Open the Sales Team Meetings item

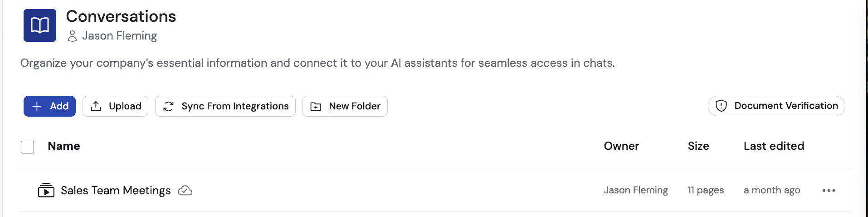coord(116,191)
